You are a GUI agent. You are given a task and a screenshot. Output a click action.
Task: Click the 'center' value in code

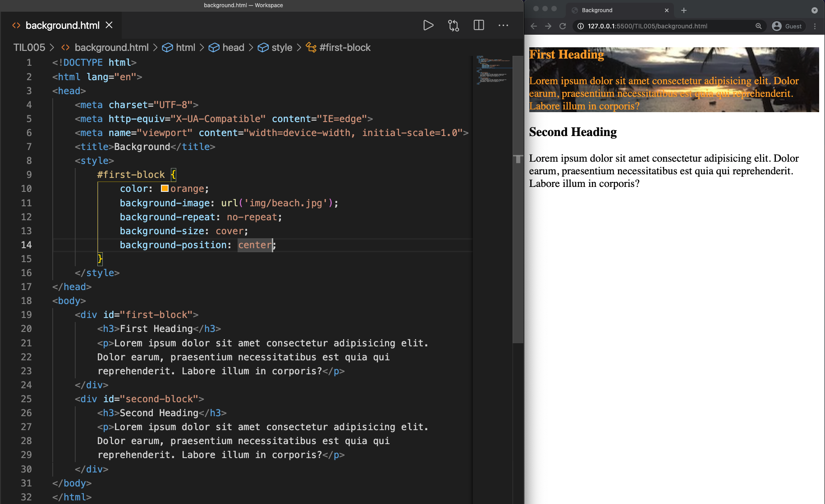pyautogui.click(x=255, y=245)
